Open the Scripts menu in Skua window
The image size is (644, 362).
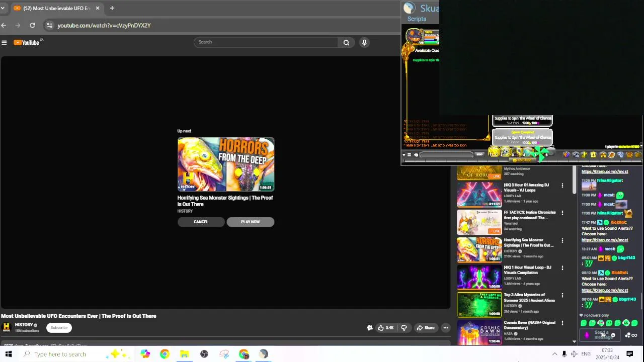tap(417, 19)
